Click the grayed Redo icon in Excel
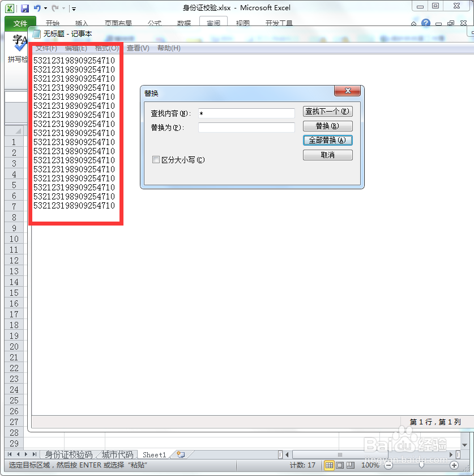Image resolution: width=474 pixels, height=476 pixels. (x=55, y=8)
